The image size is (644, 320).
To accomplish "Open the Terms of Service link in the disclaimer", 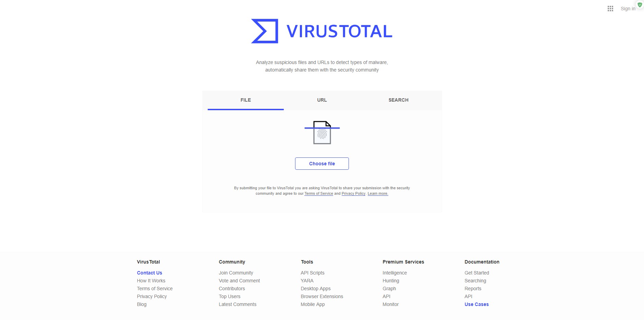I will (x=319, y=194).
